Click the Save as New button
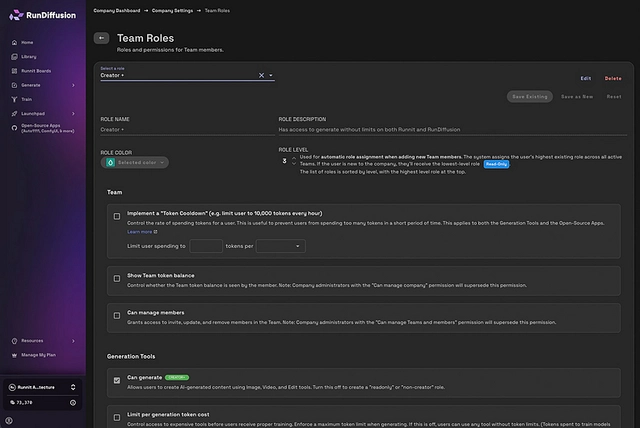640x428 pixels. [577, 97]
